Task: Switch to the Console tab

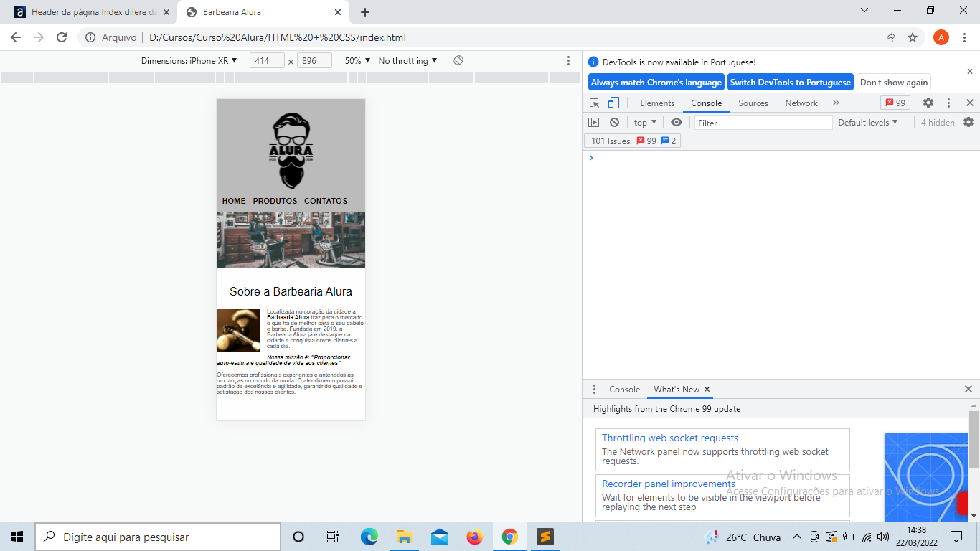Action: point(707,103)
